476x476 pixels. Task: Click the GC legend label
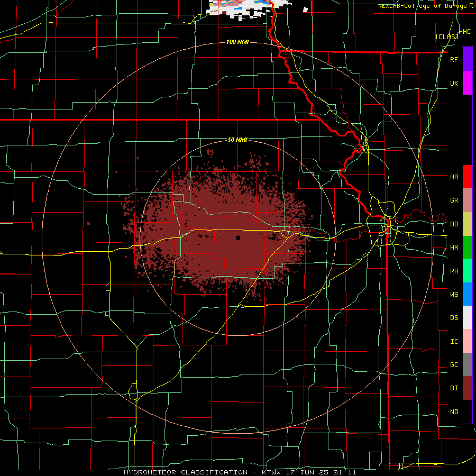tap(454, 364)
